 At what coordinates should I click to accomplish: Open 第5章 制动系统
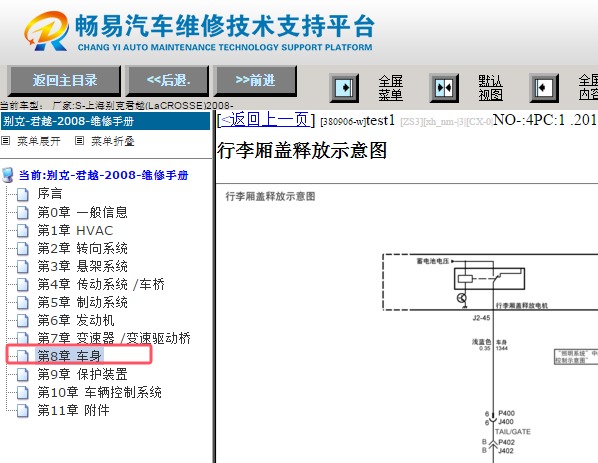(x=82, y=302)
